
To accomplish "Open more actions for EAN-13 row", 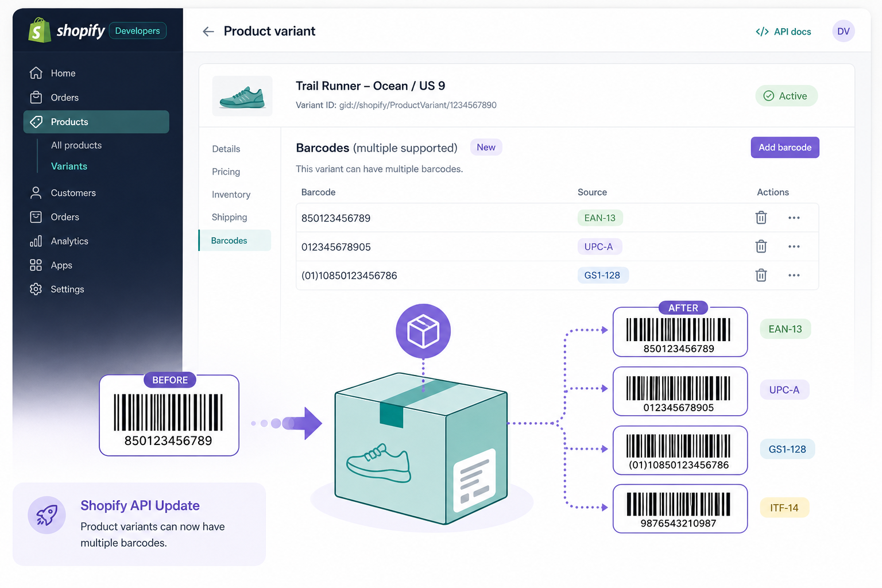I will pyautogui.click(x=794, y=218).
